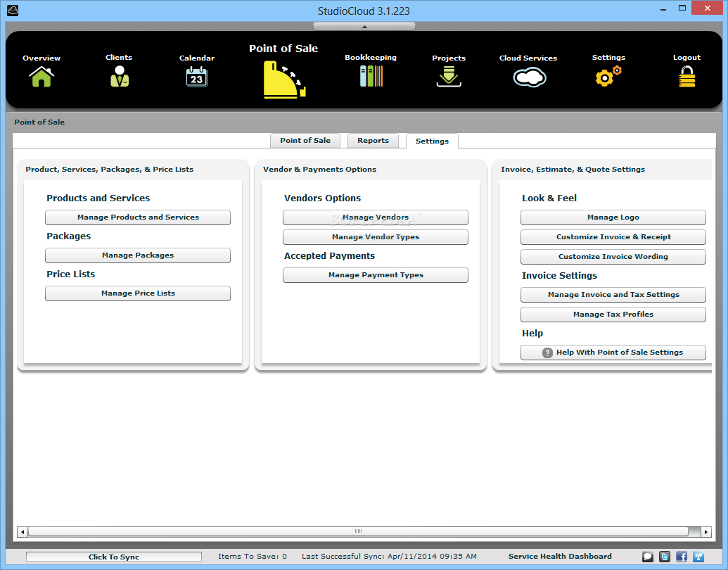Open the Overview home icon

(41, 77)
